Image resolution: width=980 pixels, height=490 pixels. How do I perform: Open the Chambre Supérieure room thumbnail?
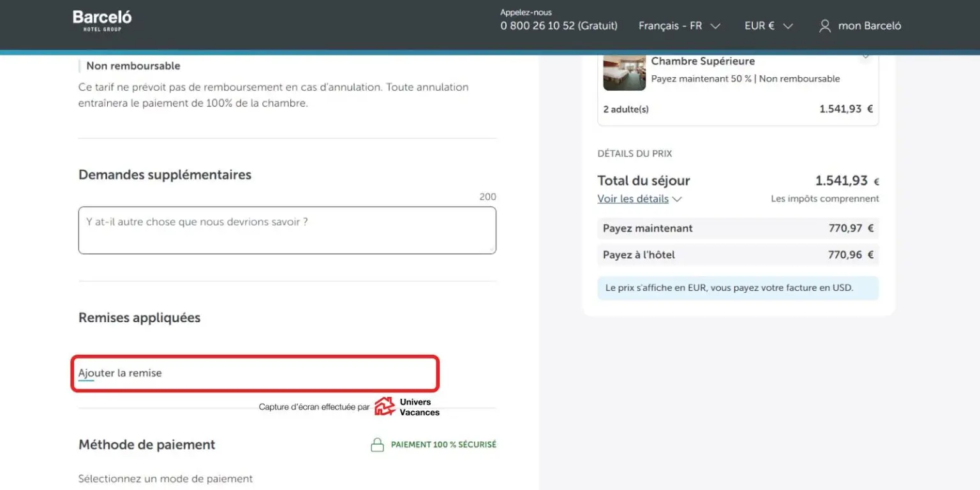click(x=624, y=73)
